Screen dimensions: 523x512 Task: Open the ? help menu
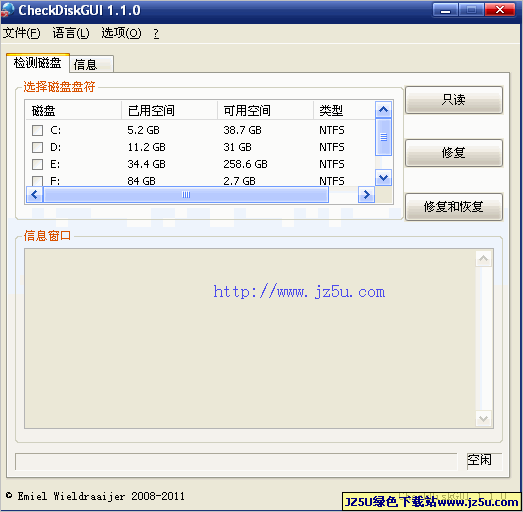[x=156, y=33]
